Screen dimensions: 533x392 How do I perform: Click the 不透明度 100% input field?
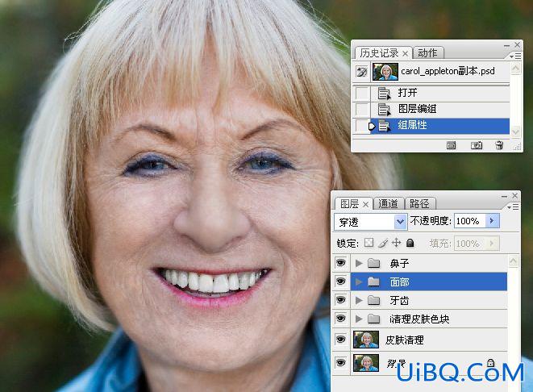[470, 221]
